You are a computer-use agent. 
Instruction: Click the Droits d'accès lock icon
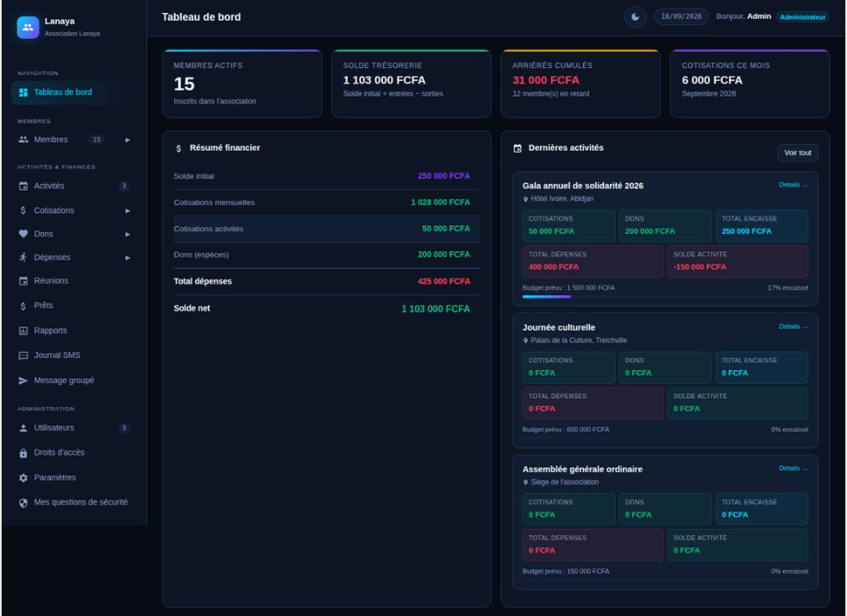pos(23,453)
